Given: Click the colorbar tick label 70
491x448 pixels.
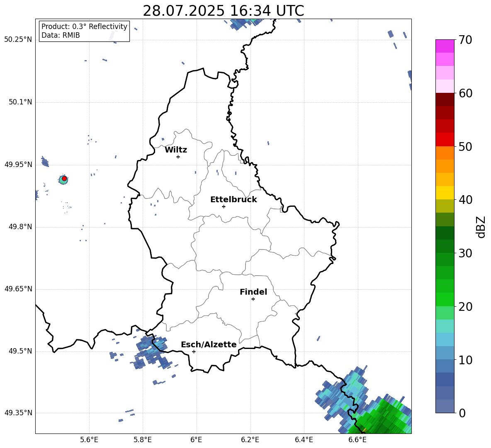Looking at the screenshot, I should coord(465,40).
